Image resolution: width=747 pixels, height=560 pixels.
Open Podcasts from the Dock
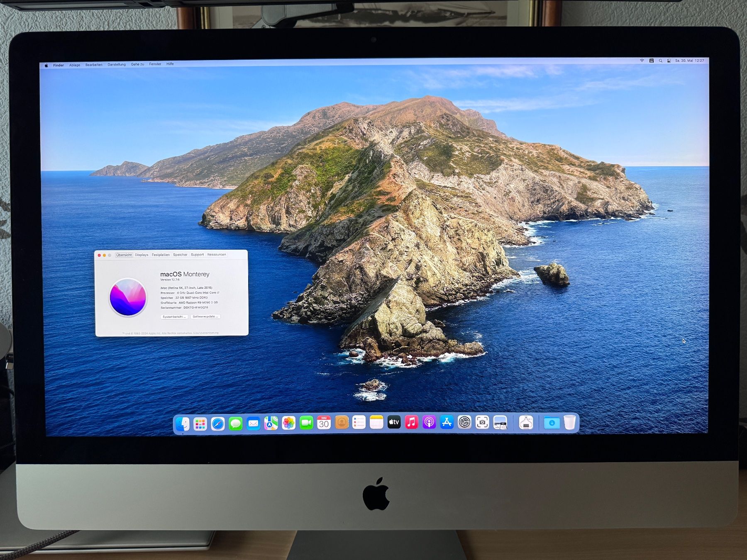pos(429,422)
